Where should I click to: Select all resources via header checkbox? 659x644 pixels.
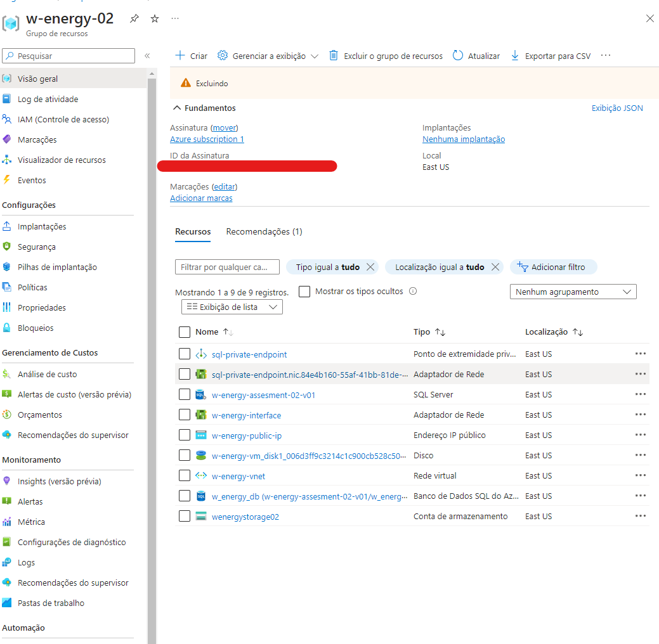click(185, 332)
